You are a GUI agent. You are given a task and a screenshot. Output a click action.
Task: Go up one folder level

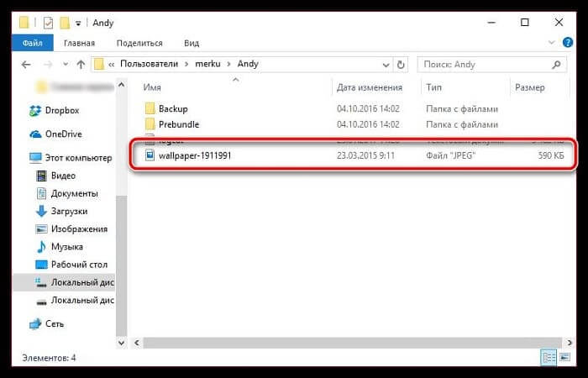point(81,65)
